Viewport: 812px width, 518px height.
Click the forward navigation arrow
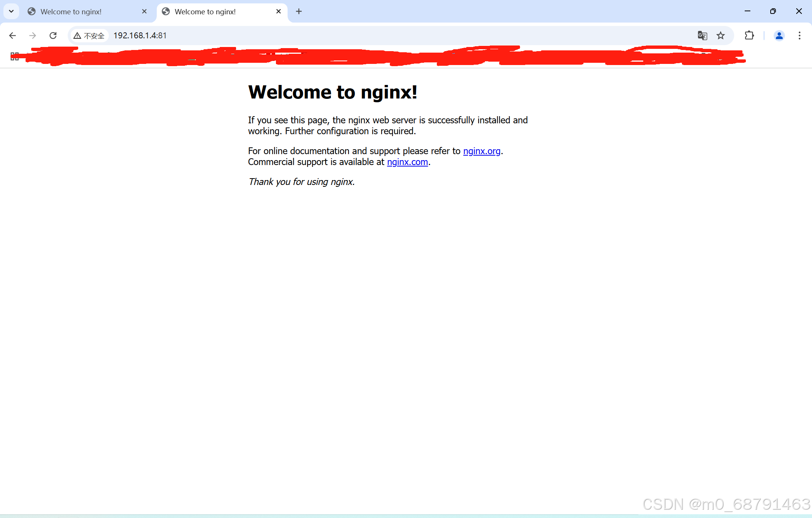click(33, 35)
